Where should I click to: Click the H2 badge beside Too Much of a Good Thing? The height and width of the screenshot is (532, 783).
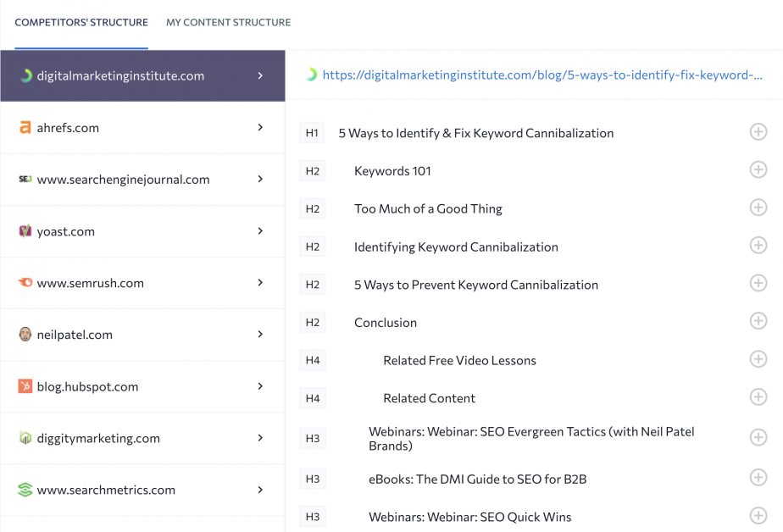click(x=312, y=208)
